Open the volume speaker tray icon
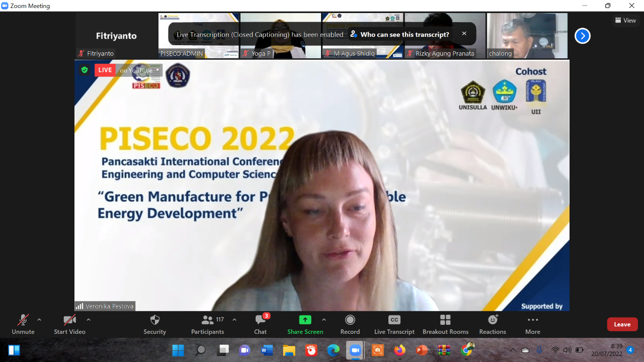This screenshot has height=362, width=644. coord(567,350)
